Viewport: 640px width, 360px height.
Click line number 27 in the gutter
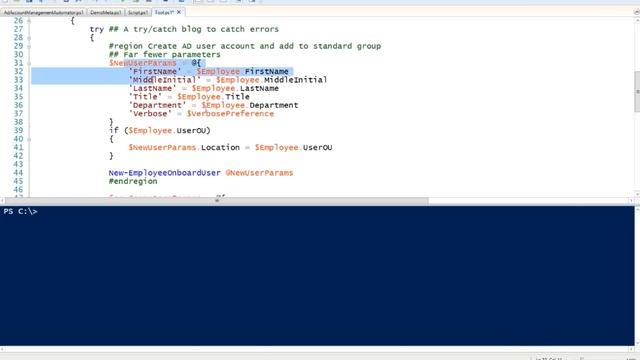[x=18, y=29]
